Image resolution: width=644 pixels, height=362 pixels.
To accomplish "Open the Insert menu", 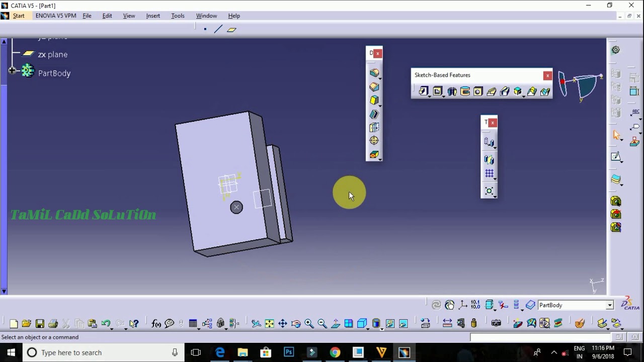I will point(153,16).
